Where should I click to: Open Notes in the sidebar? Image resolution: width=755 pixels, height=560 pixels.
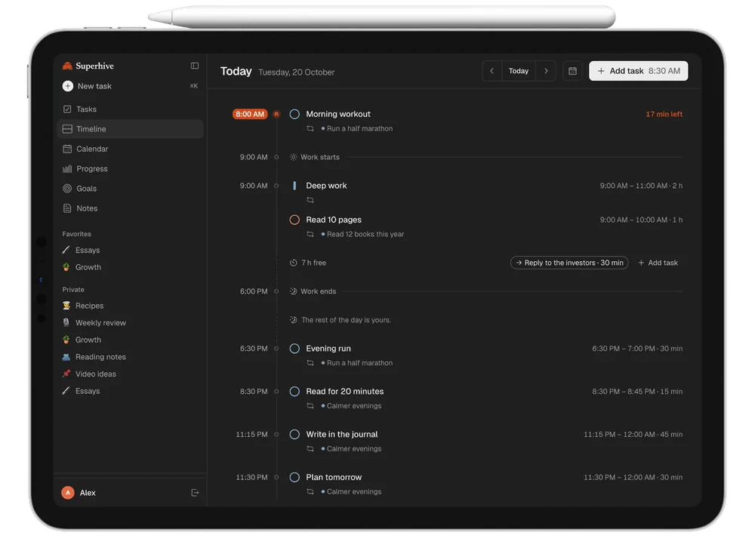[130, 208]
